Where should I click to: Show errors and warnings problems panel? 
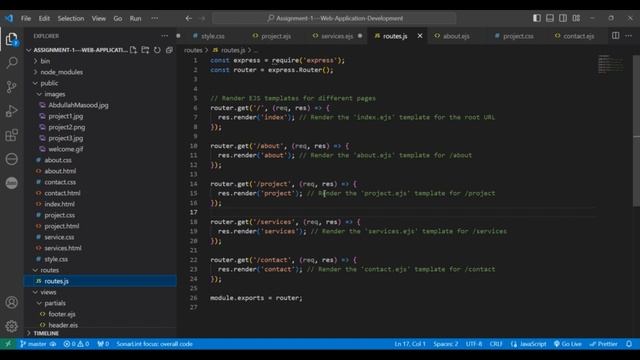click(76, 344)
